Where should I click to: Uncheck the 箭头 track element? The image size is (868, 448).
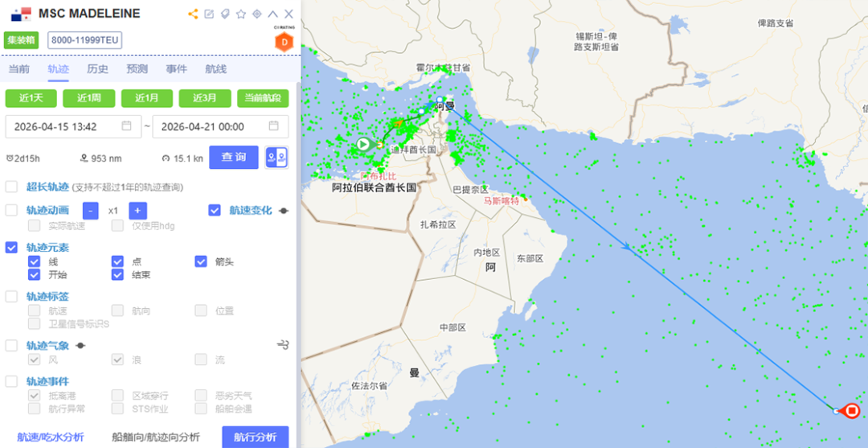click(200, 261)
